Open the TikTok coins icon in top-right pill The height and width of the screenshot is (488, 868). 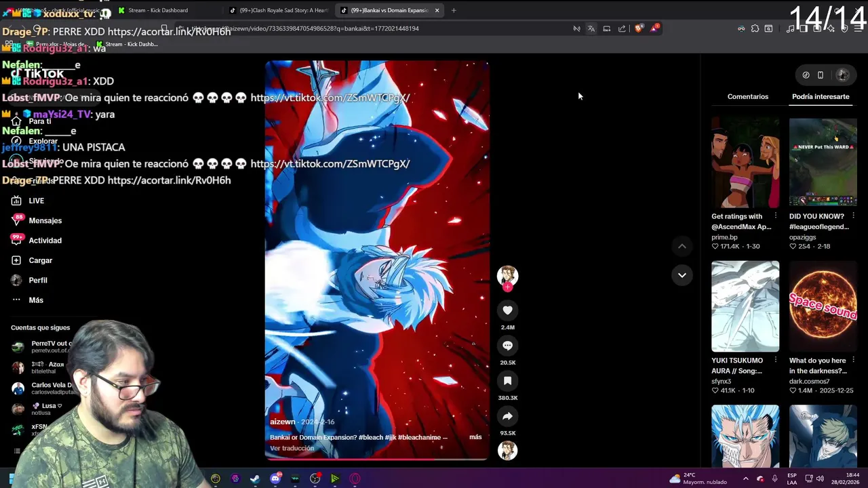click(x=806, y=75)
